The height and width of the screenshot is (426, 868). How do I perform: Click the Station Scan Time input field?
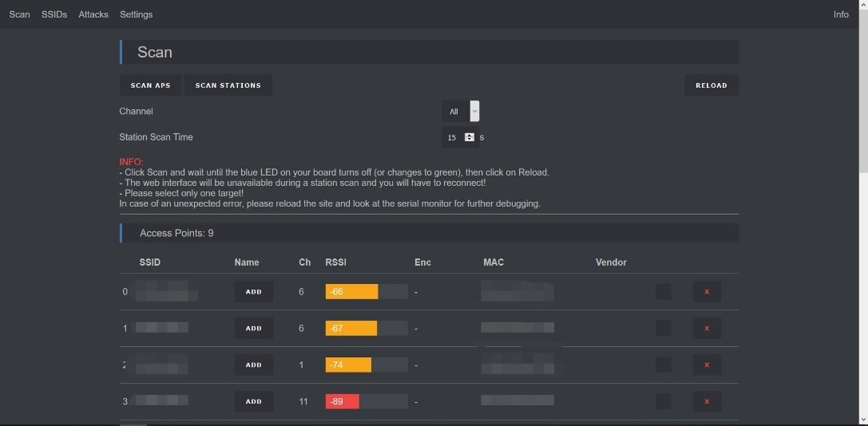click(x=453, y=137)
